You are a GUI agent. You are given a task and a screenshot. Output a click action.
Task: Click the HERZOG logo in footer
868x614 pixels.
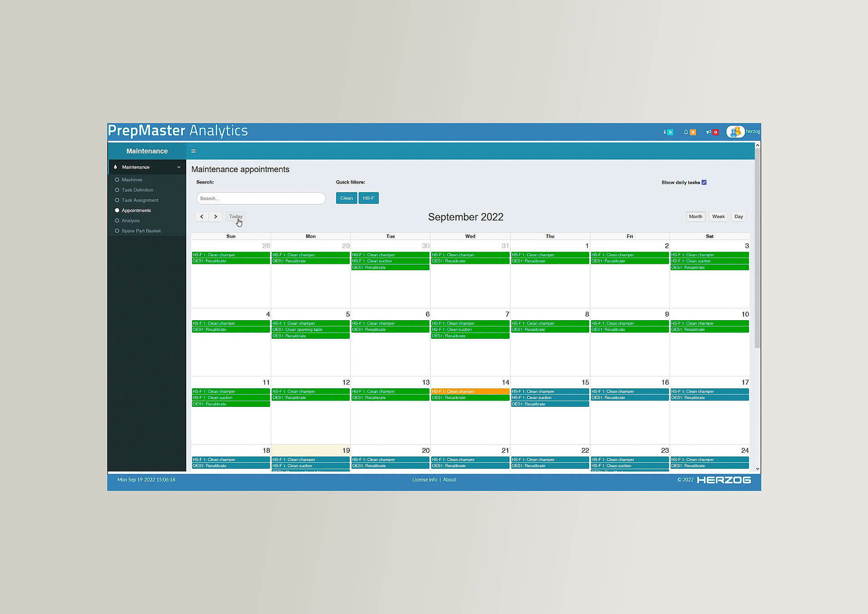click(x=724, y=480)
